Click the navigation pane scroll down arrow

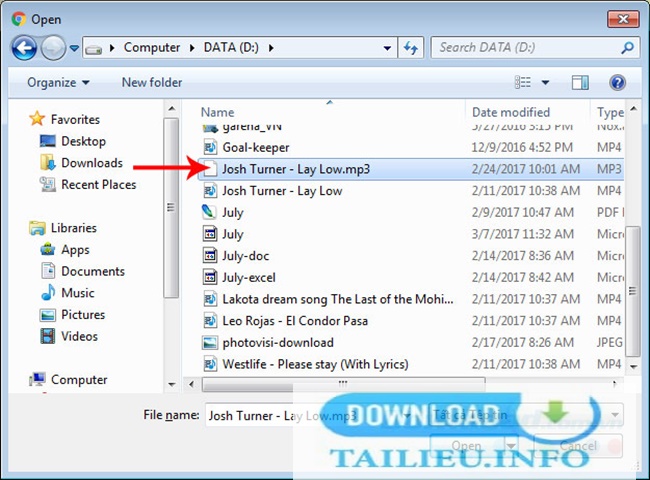(172, 385)
